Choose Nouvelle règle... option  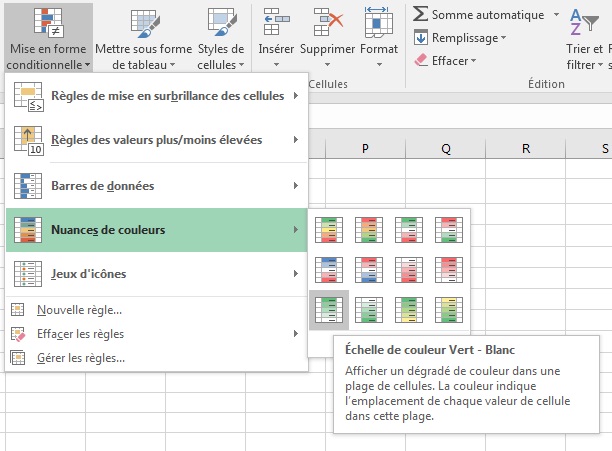(157, 310)
